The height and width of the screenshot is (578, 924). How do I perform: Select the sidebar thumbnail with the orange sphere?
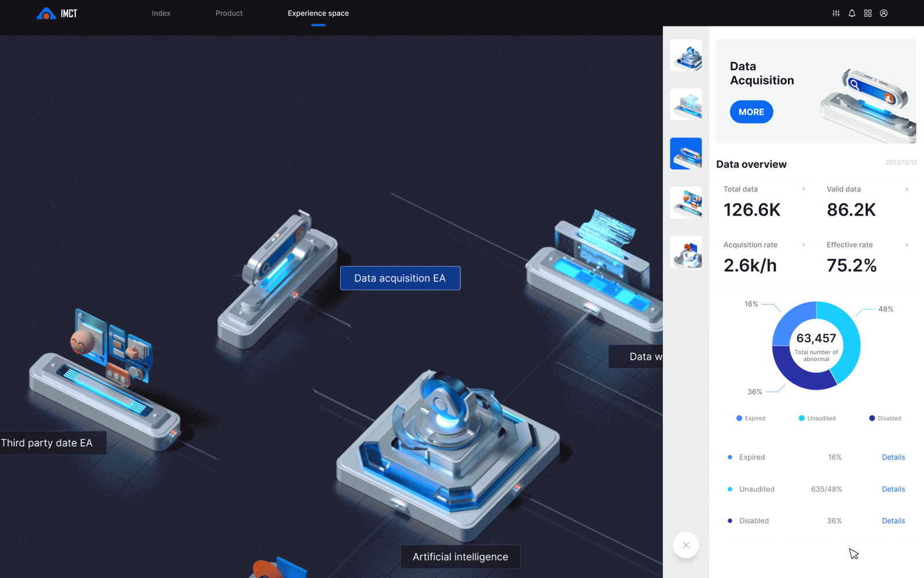686,252
